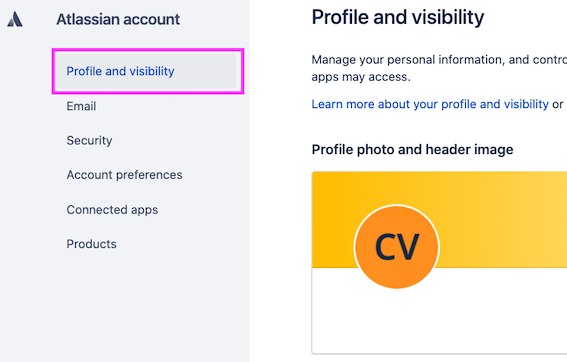Click the Atlassian logo icon

[x=15, y=19]
